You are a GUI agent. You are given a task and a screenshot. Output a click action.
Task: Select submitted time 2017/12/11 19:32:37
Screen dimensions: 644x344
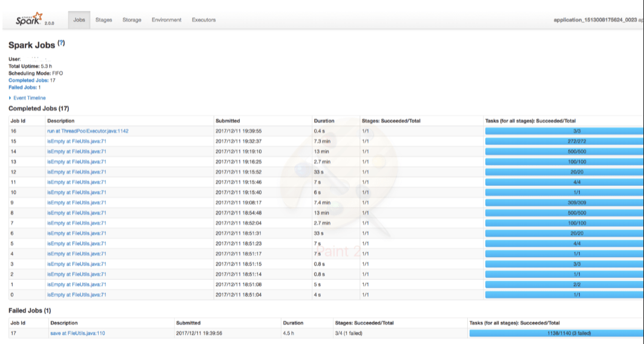coord(238,141)
